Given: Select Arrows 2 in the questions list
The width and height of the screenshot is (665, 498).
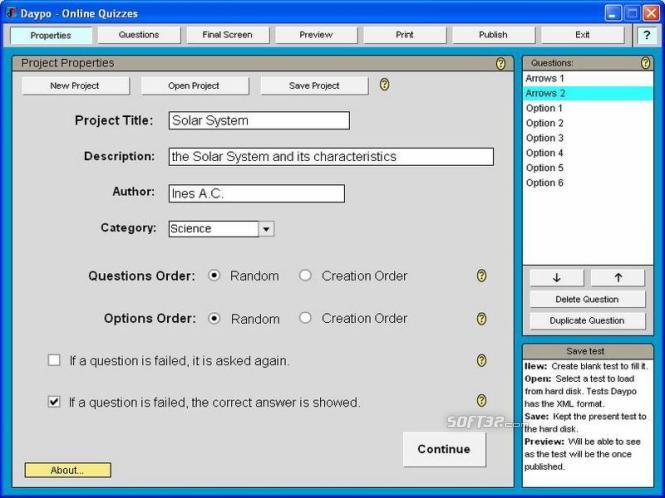Looking at the screenshot, I should click(x=588, y=93).
